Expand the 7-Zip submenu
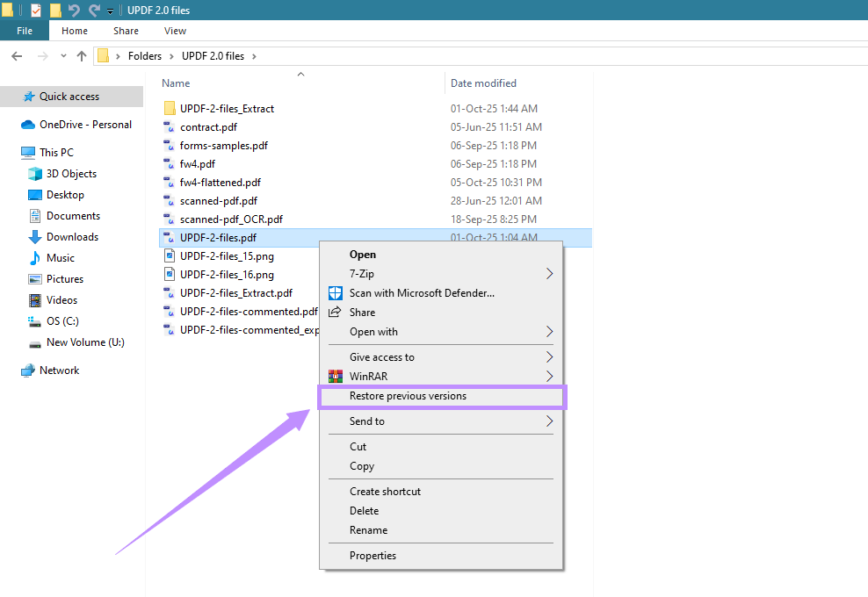 pyautogui.click(x=550, y=273)
